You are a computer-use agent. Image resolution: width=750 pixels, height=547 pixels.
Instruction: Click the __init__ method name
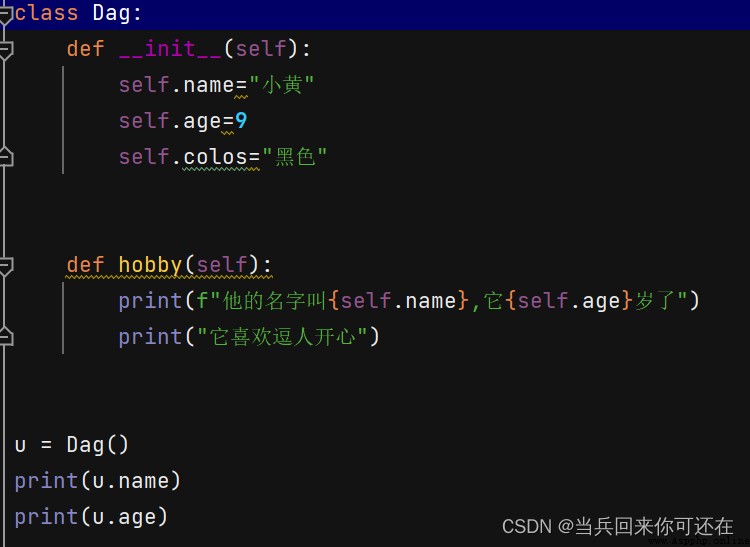170,49
